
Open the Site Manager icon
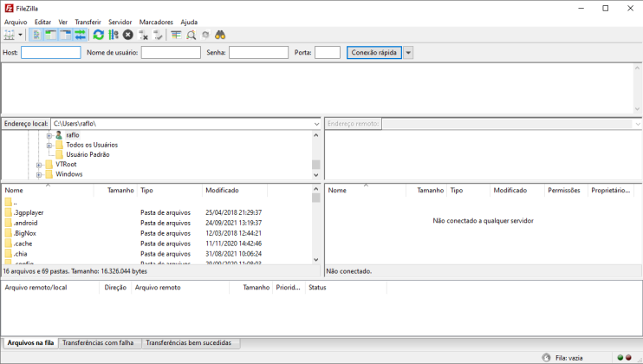9,36
